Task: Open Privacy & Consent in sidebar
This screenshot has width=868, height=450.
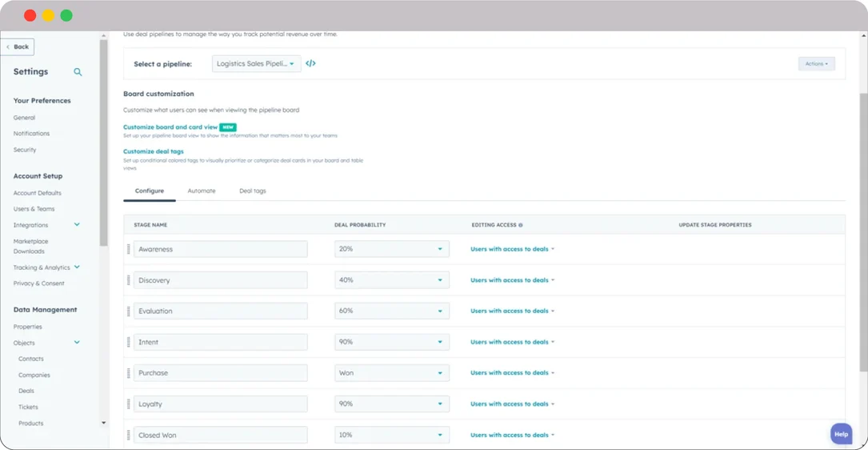Action: (x=38, y=283)
